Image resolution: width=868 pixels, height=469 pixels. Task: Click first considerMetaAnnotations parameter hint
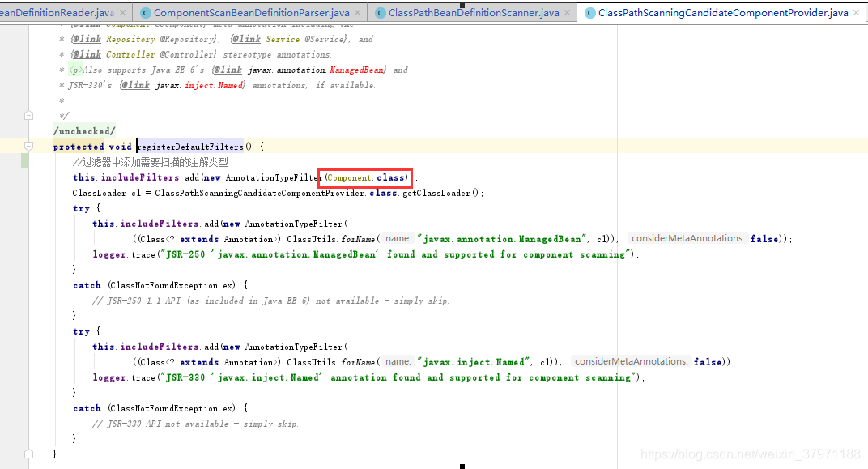(x=688, y=239)
